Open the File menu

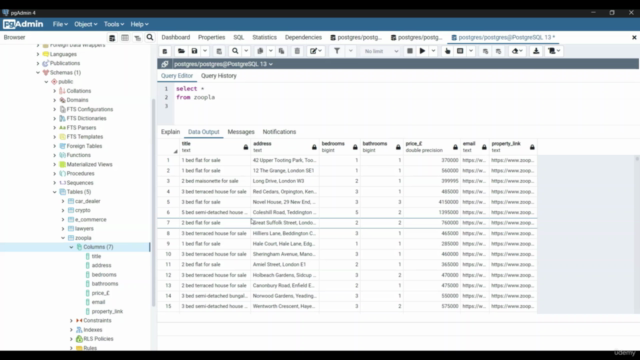pos(60,24)
